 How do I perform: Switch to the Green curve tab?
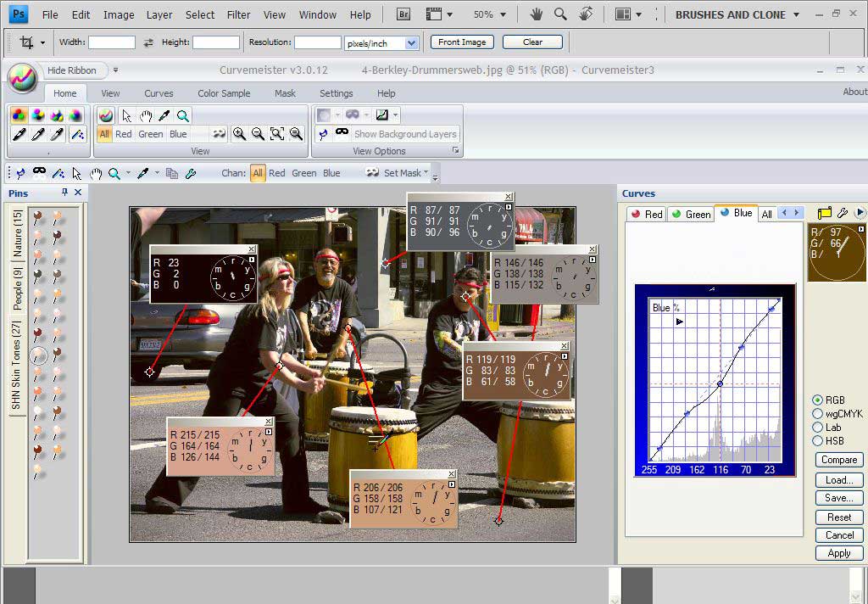click(x=691, y=214)
